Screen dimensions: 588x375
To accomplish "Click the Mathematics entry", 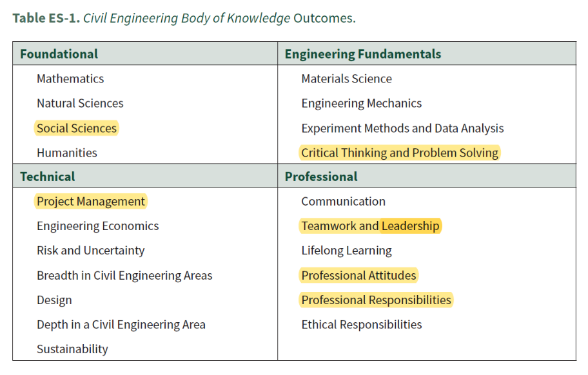I will point(70,79).
